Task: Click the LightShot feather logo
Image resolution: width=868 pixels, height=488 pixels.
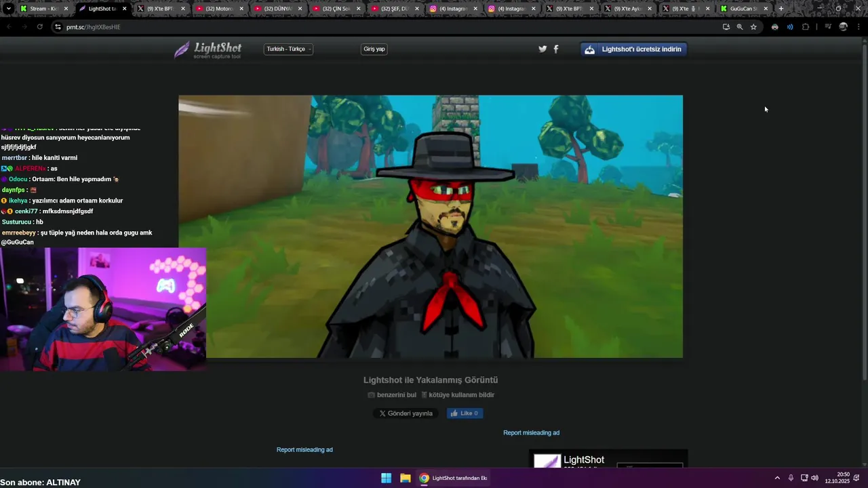Action: [208, 49]
